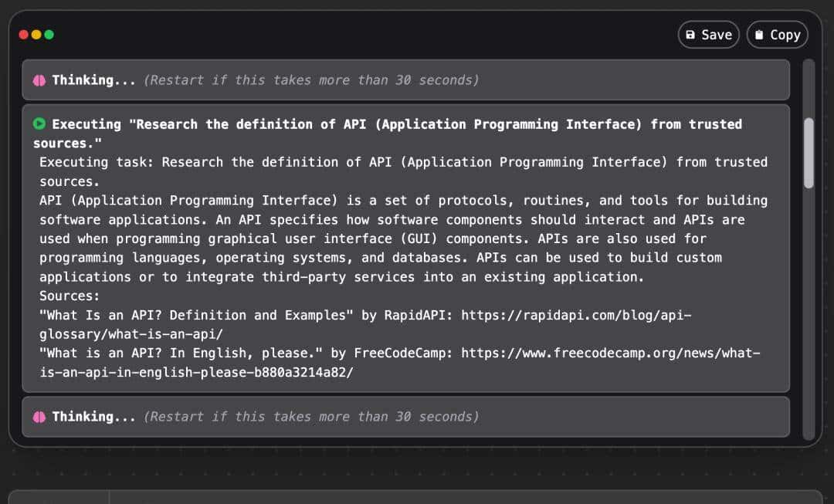Click the Copy button
Image resolution: width=834 pixels, height=504 pixels.
[777, 35]
